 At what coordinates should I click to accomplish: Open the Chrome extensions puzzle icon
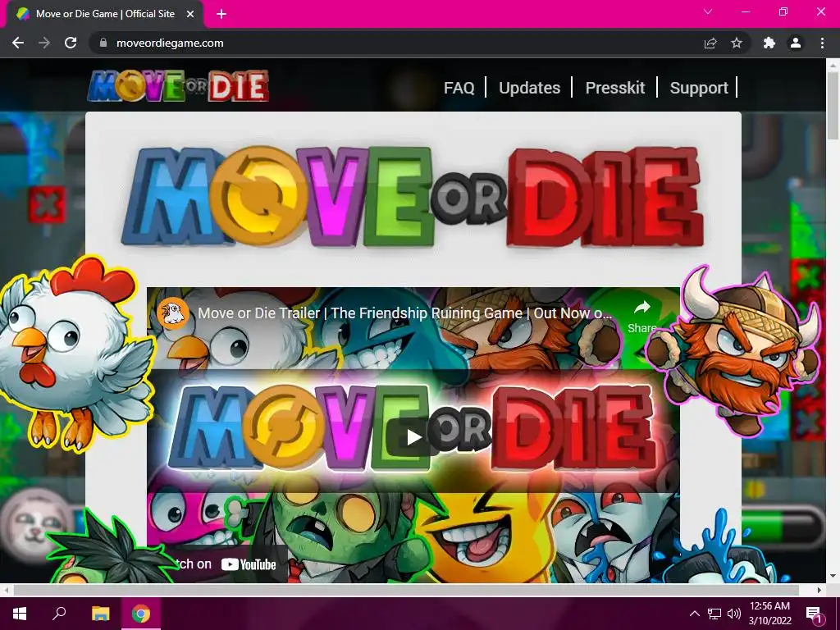tap(769, 43)
